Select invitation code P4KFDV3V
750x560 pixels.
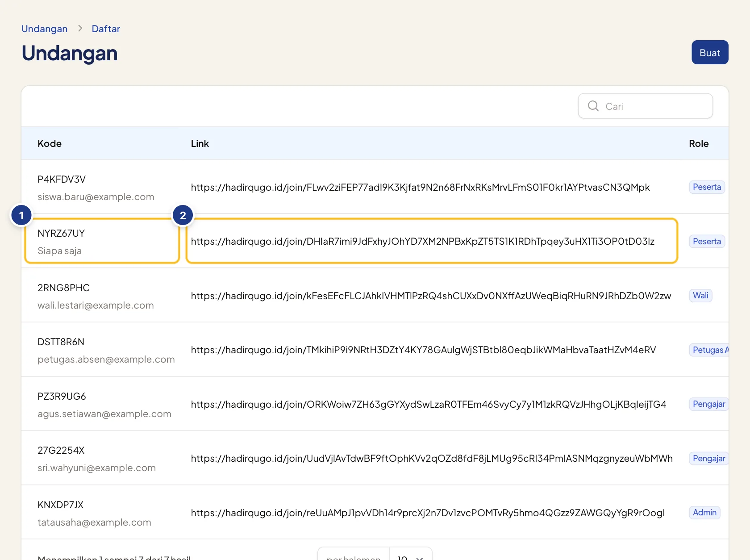point(62,180)
